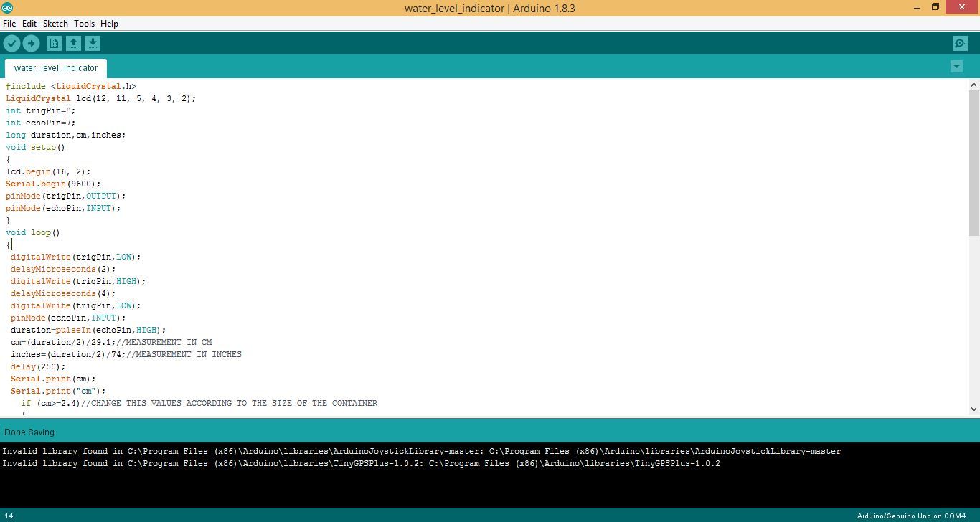Click the #include <LiquidCrystal.h> line
980x522 pixels.
click(x=71, y=86)
